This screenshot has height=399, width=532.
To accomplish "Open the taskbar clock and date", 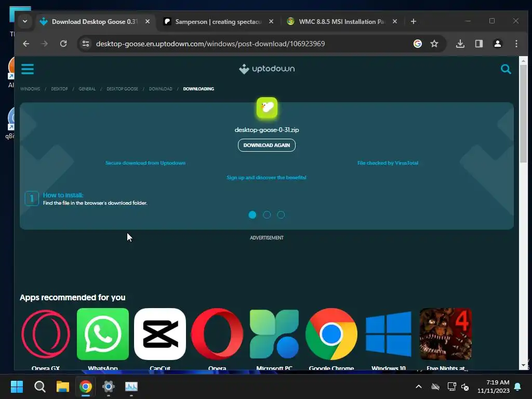I will [x=494, y=387].
